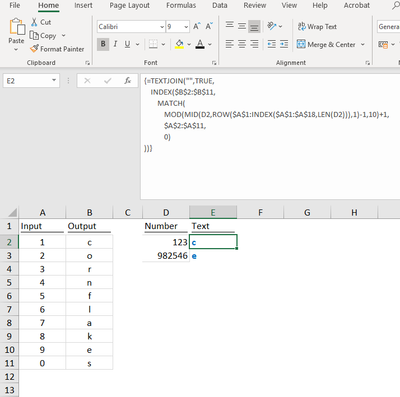Screen dimensions: 400x397
Task: Toggle Underline formatting
Action: tap(127, 44)
